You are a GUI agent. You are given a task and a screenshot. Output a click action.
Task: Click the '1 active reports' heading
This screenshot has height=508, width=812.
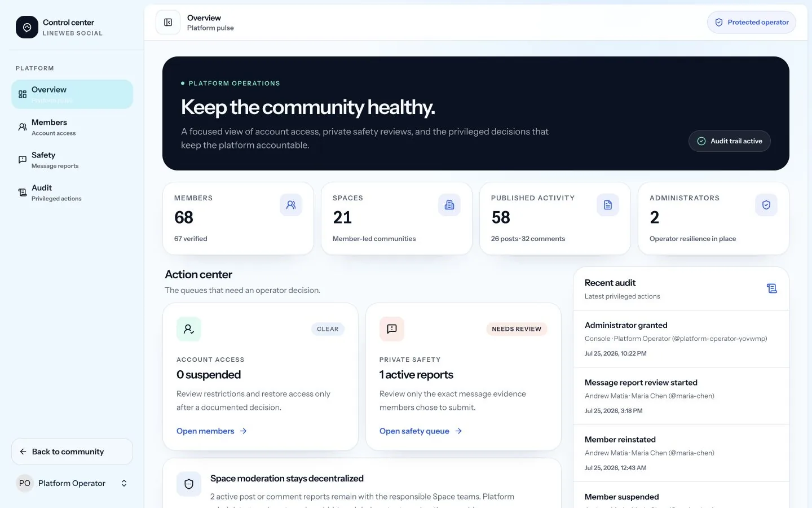click(x=416, y=375)
